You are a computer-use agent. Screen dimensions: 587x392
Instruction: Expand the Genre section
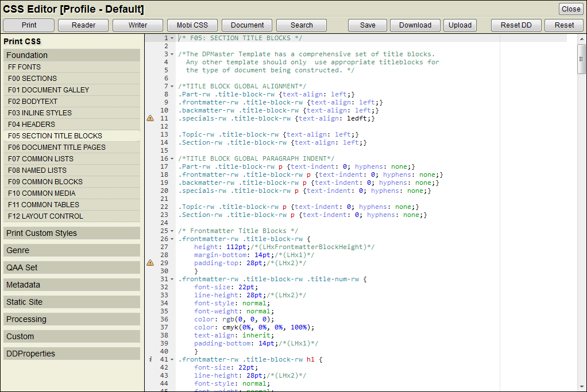pos(72,250)
